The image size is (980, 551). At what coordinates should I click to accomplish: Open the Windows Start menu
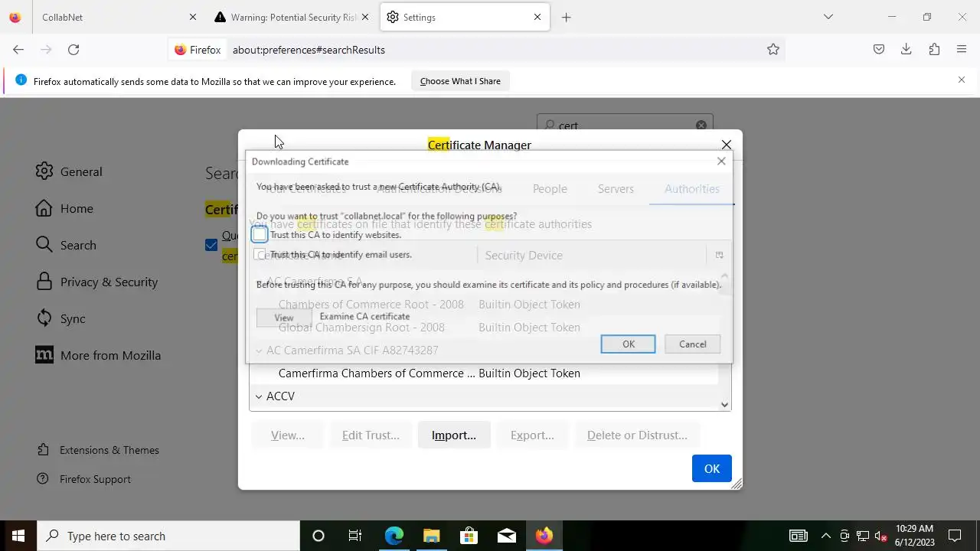click(x=18, y=536)
